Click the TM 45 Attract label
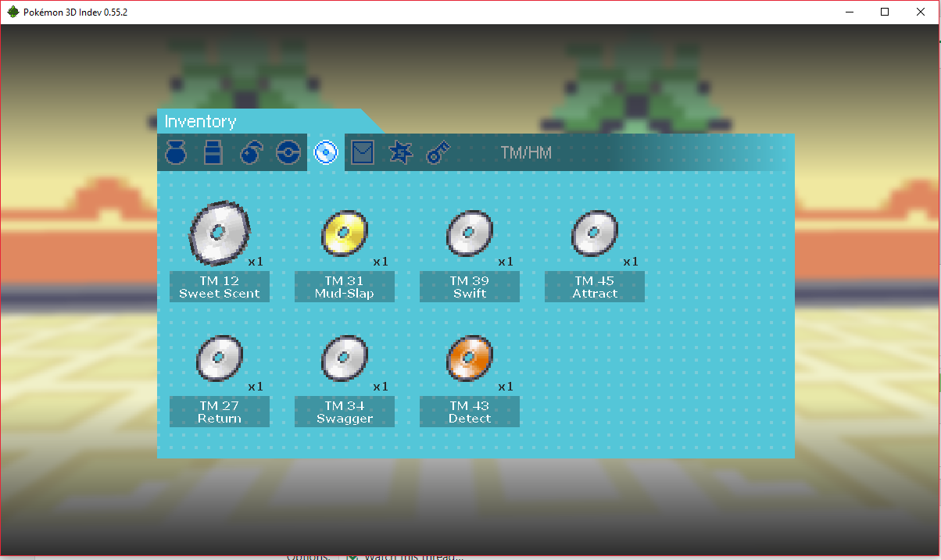Image resolution: width=941 pixels, height=560 pixels. pos(595,287)
